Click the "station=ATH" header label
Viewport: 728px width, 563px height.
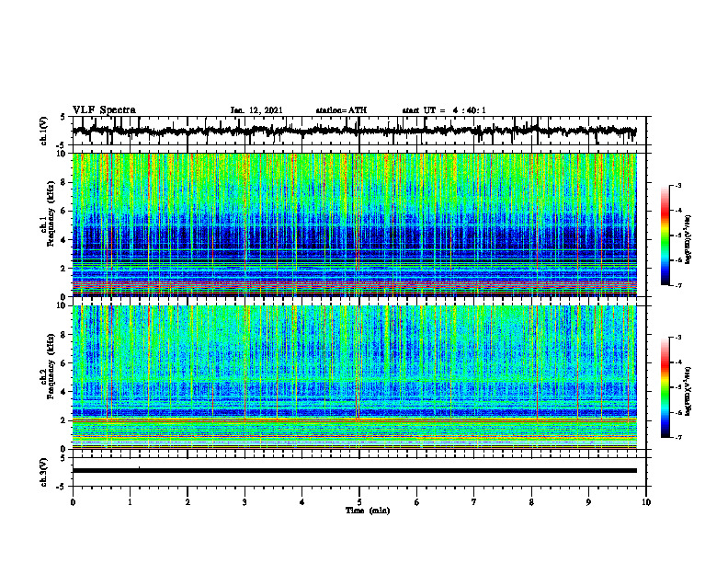click(x=341, y=110)
